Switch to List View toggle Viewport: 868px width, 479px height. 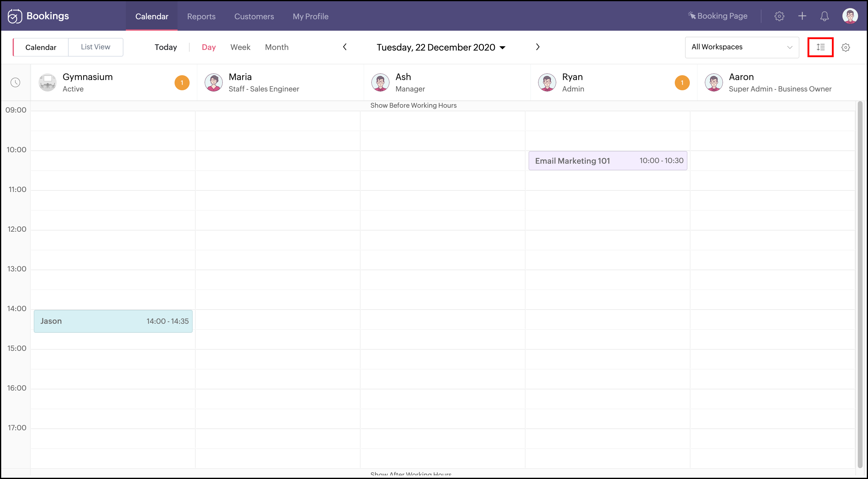click(95, 47)
